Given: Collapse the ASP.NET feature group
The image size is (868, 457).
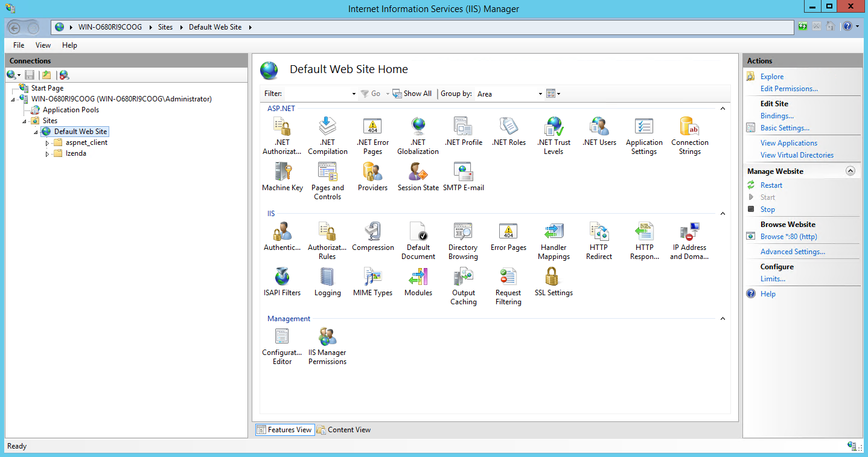Looking at the screenshot, I should (723, 109).
